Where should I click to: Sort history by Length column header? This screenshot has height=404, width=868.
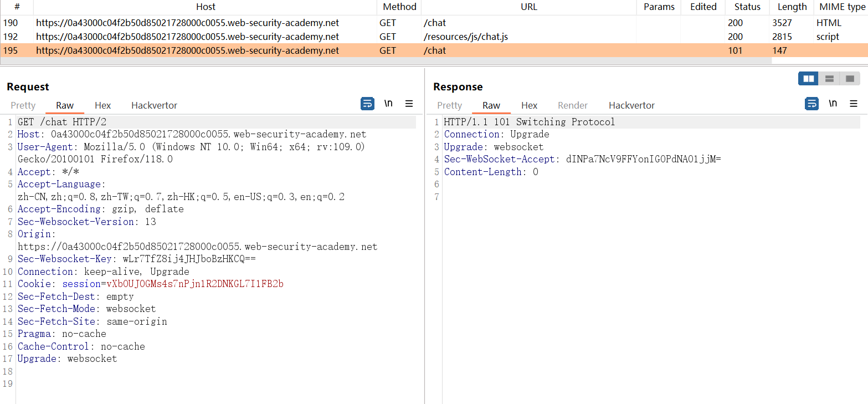coord(792,7)
